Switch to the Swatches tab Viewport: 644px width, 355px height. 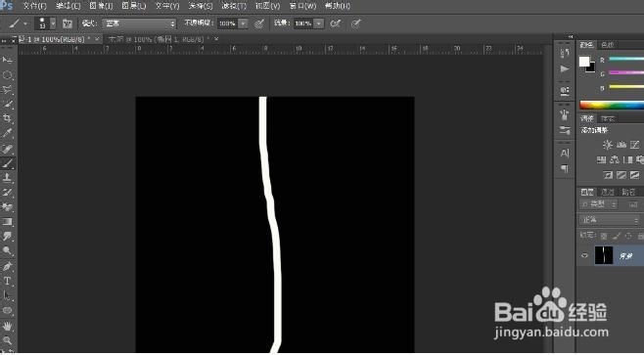(x=608, y=45)
